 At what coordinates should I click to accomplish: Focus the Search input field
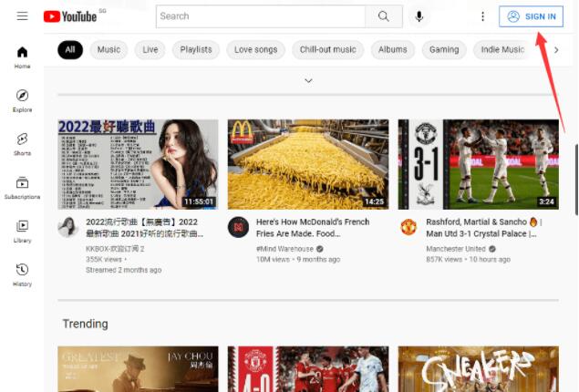tap(261, 16)
